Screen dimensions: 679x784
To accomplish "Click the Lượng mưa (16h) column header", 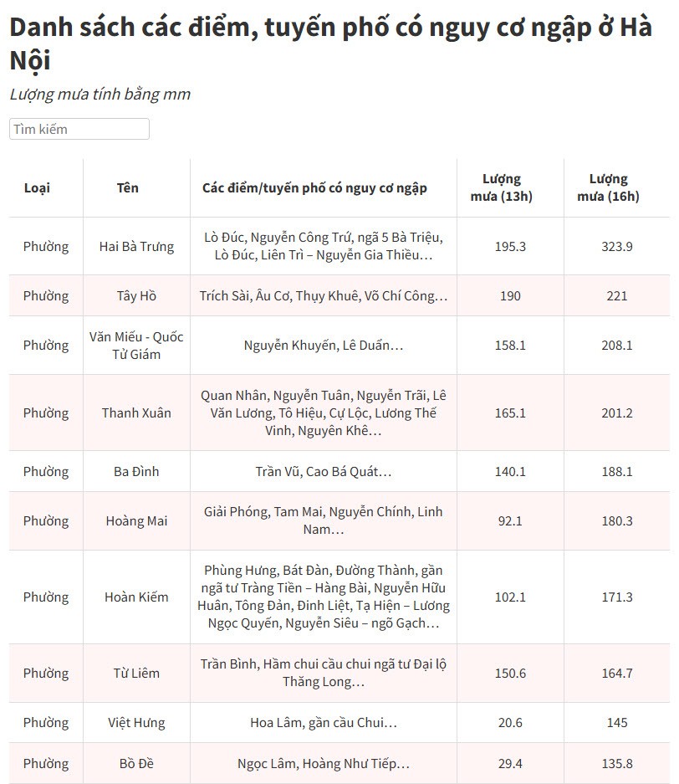I will coord(607,187).
